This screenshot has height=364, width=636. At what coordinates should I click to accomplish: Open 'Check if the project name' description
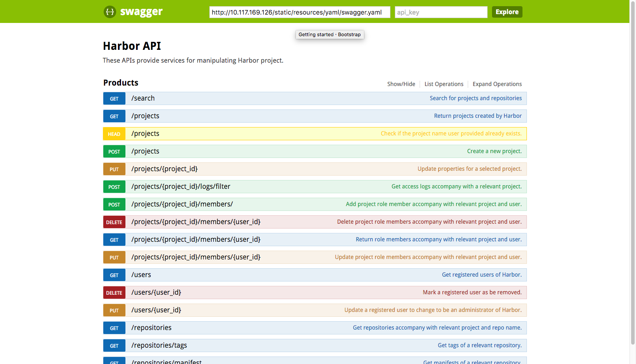[451, 134]
